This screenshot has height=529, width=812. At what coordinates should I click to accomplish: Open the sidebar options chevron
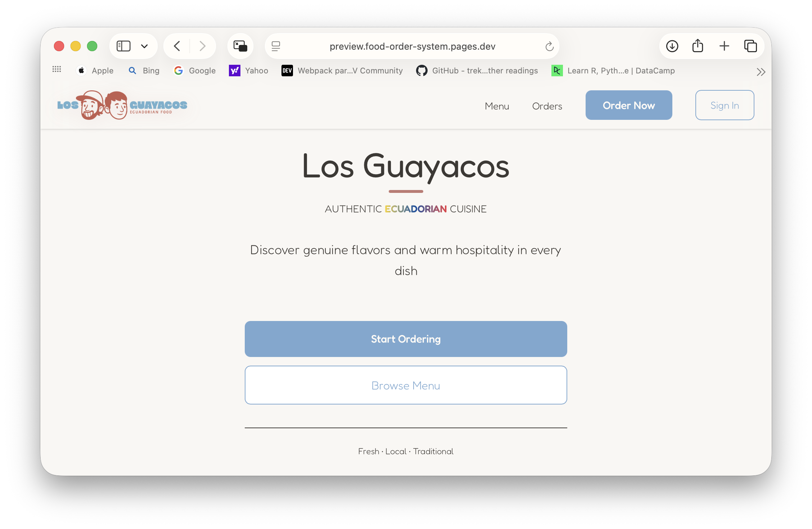tap(145, 46)
